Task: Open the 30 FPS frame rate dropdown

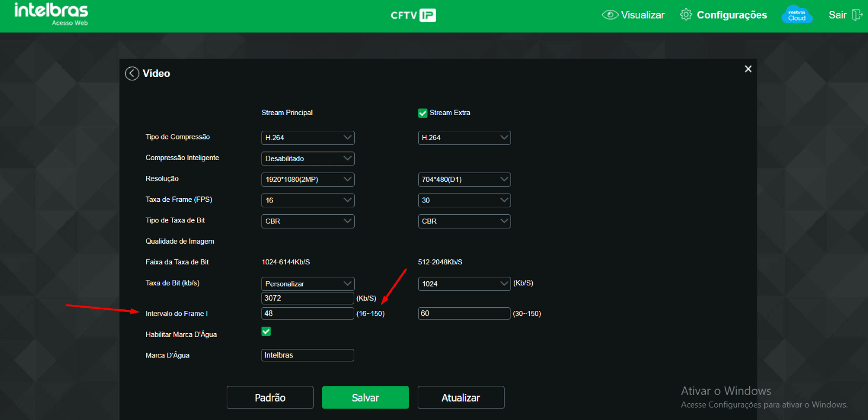Action: (464, 200)
